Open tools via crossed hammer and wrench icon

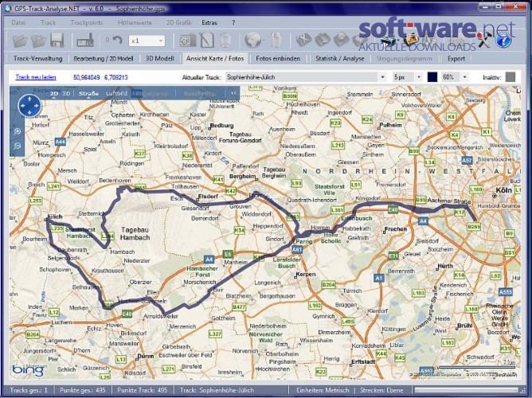[484, 40]
